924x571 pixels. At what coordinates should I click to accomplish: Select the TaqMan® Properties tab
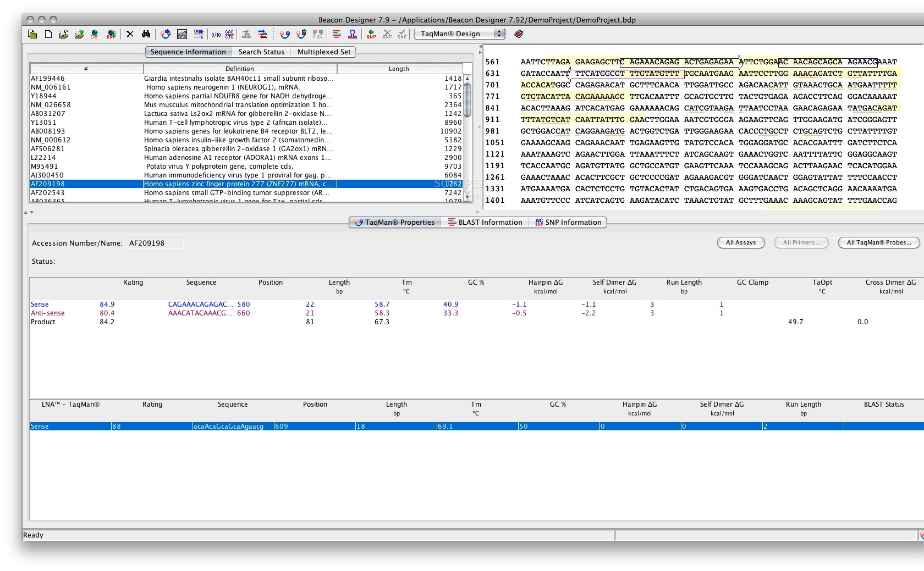395,223
